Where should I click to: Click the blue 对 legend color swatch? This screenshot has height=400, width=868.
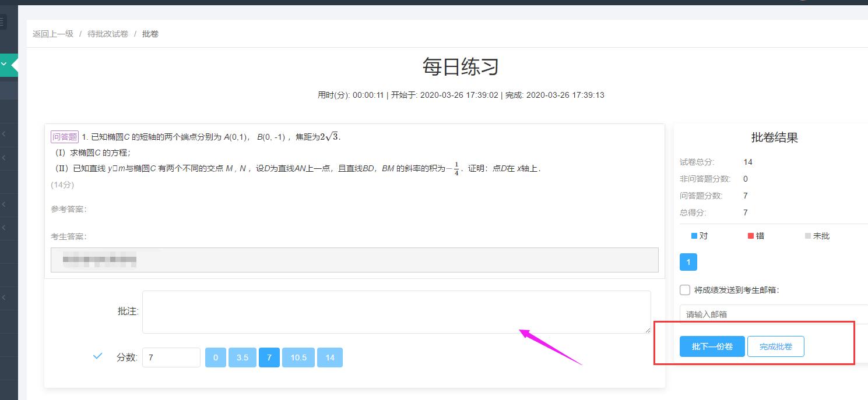point(693,235)
